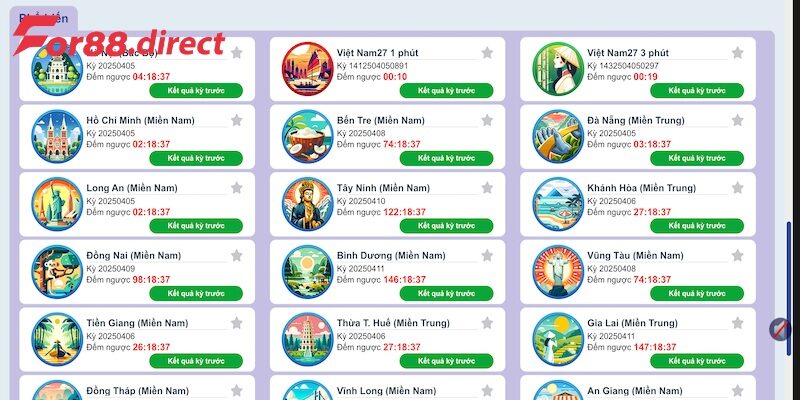Viewport: 800px width, 400px height.
Task: Toggle favorite star for Việt Nam27 1 phút
Action: (x=487, y=53)
